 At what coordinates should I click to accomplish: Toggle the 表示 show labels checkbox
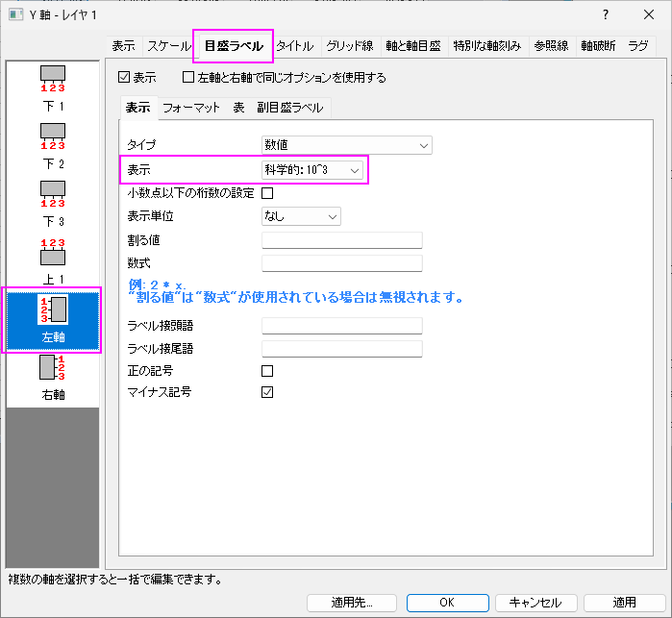(124, 77)
